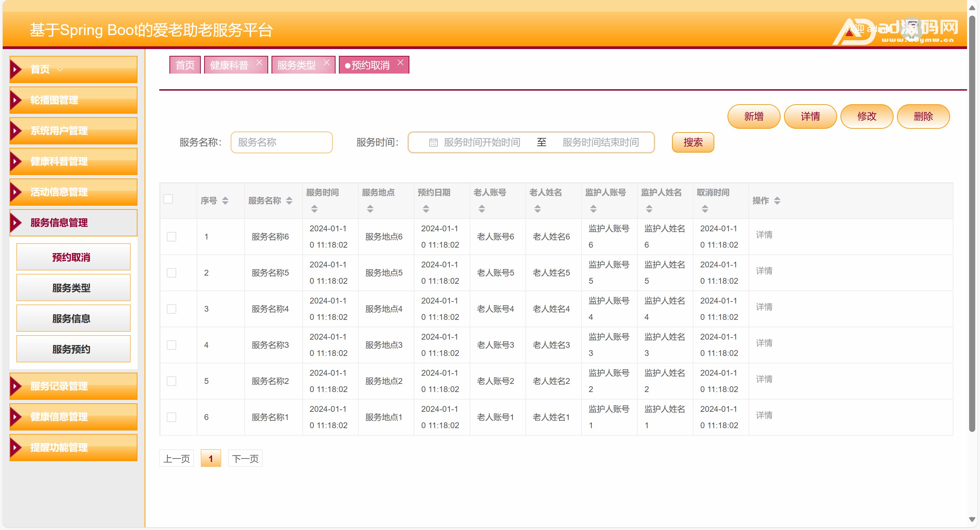
Task: Sort table by 服务名称 column arrows
Action: (289, 201)
